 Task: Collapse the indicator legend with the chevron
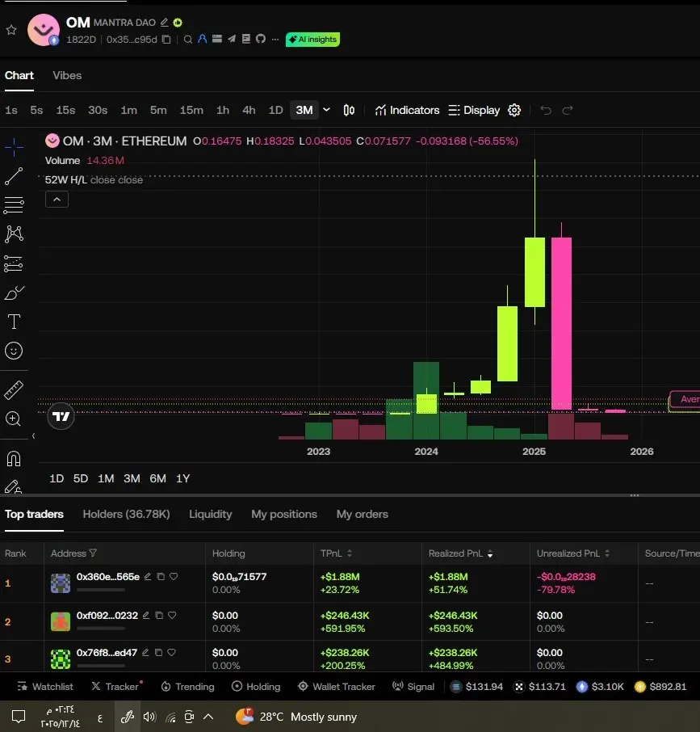click(x=57, y=200)
